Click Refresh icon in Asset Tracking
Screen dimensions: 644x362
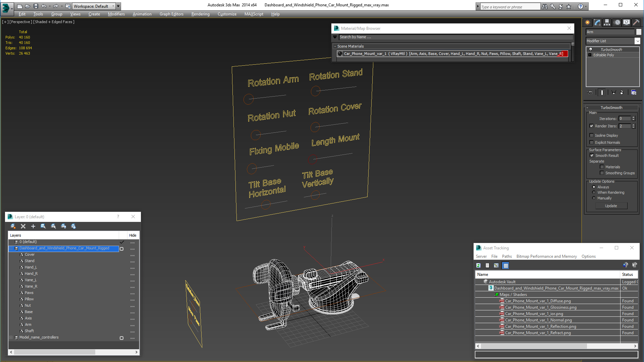click(479, 265)
